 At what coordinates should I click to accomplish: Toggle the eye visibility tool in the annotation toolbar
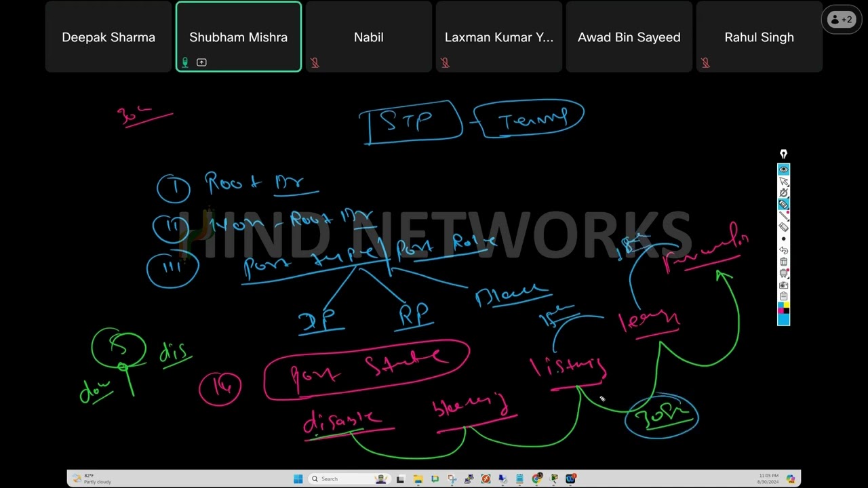coord(783,169)
